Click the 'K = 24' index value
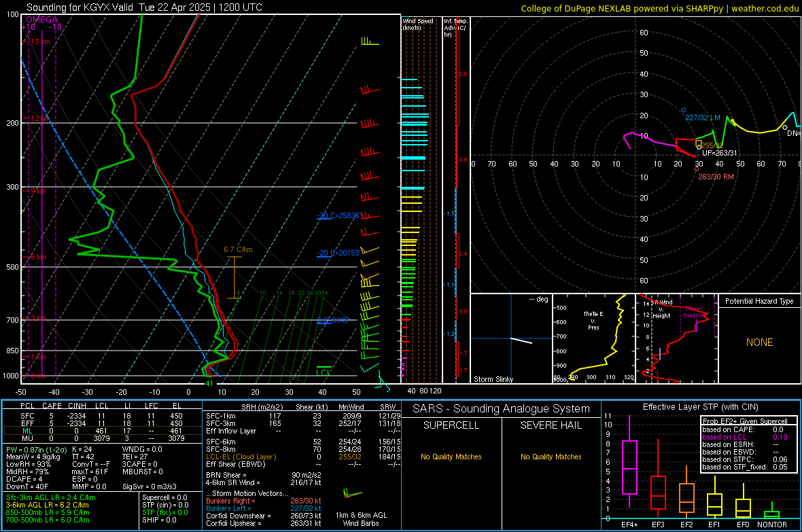 [82, 449]
